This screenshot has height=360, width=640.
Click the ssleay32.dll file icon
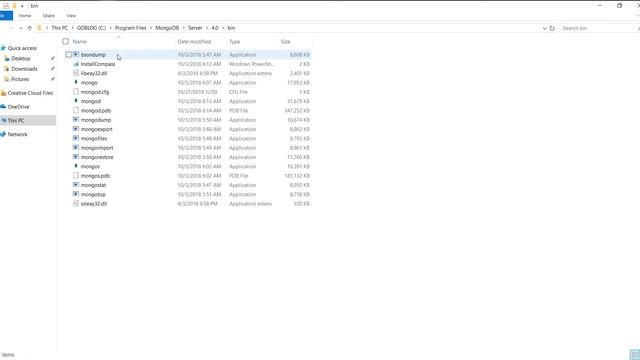(x=76, y=203)
